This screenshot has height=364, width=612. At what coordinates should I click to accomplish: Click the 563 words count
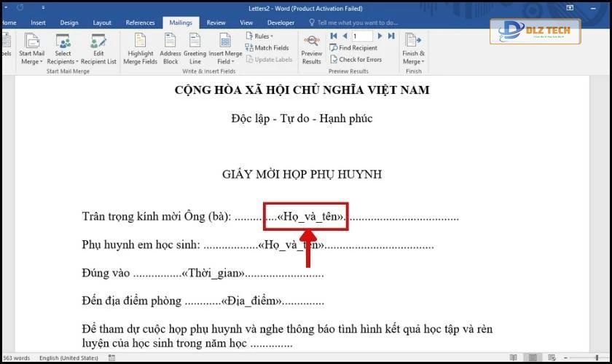point(16,357)
